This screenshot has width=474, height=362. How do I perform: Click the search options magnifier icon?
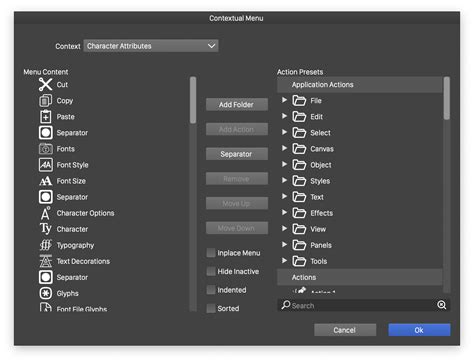pos(442,305)
